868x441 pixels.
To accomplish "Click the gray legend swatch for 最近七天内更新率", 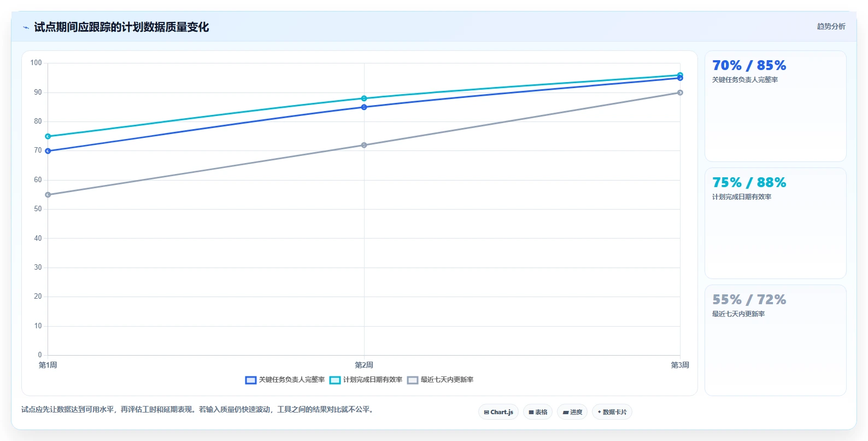I will tap(413, 380).
